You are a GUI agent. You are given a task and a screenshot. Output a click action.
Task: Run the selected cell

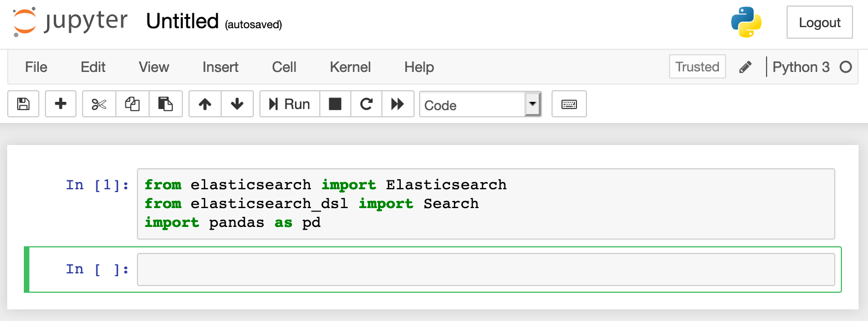pyautogui.click(x=289, y=103)
